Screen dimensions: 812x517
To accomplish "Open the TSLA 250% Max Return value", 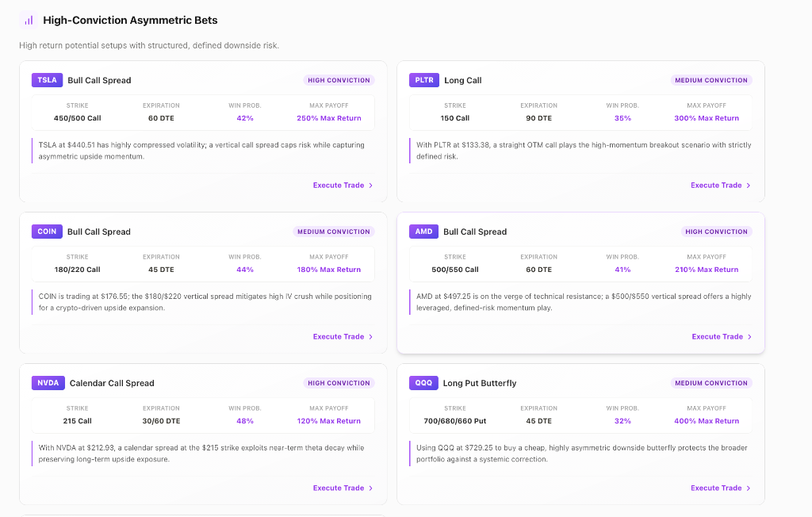I will pyautogui.click(x=329, y=118).
